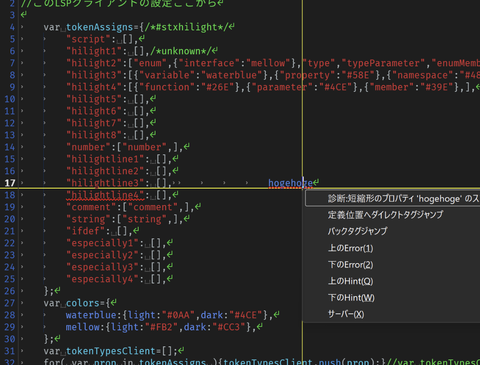480x365 pixels.
Task: Choose 定義位置へダイレクトタグジャンプ menu entry
Action: coord(385,215)
